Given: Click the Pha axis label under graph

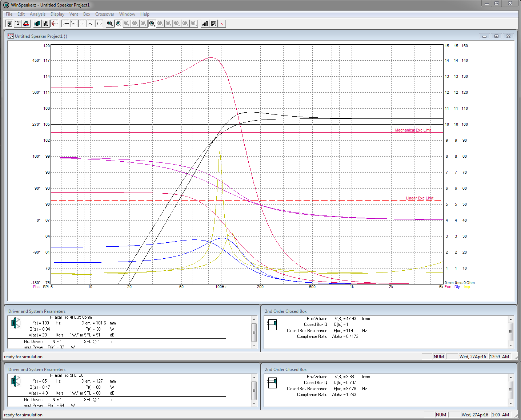Looking at the screenshot, I should (x=36, y=287).
